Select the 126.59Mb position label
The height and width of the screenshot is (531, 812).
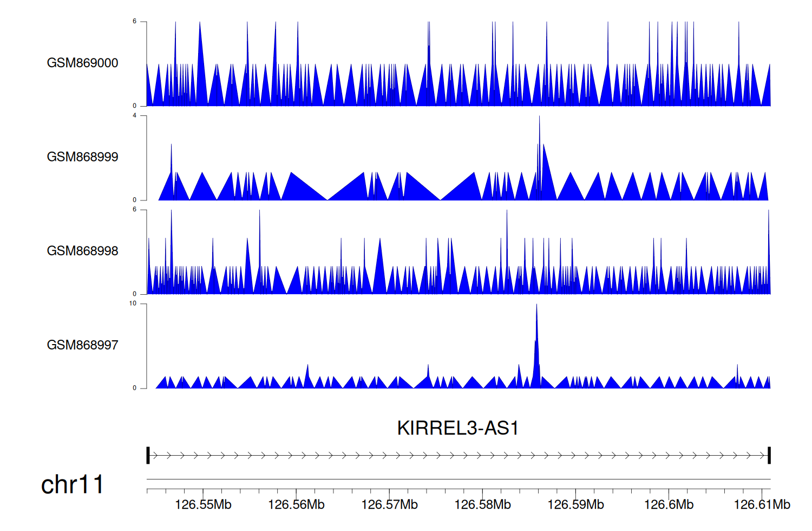point(575,505)
